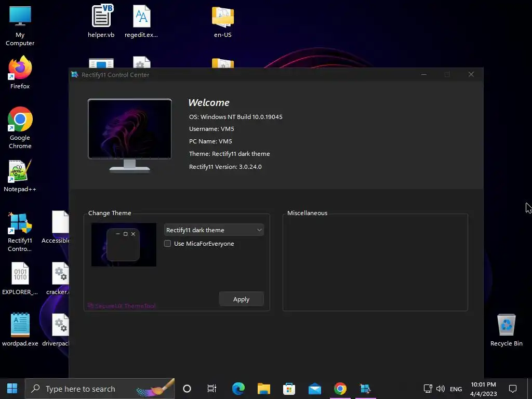Open the notification center icon
Image resolution: width=532 pixels, height=399 pixels.
pos(513,389)
